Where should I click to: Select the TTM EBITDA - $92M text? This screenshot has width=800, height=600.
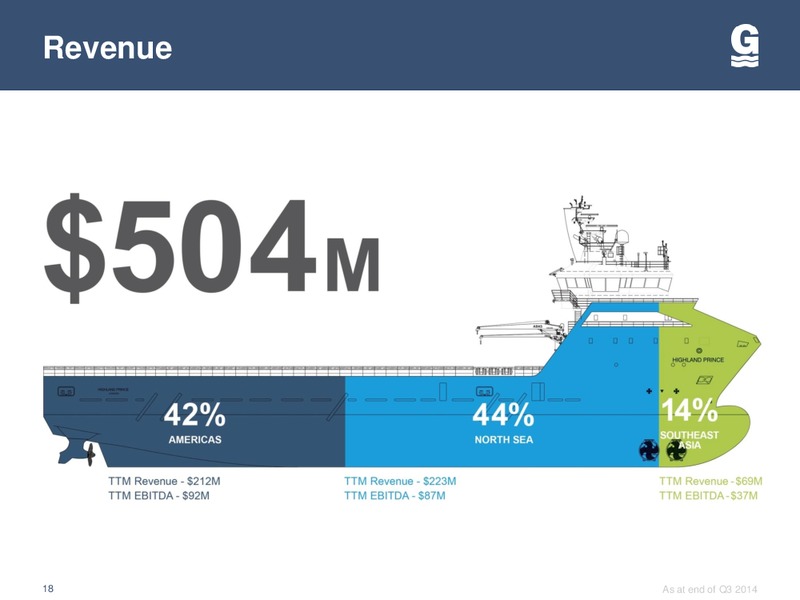[x=159, y=495]
